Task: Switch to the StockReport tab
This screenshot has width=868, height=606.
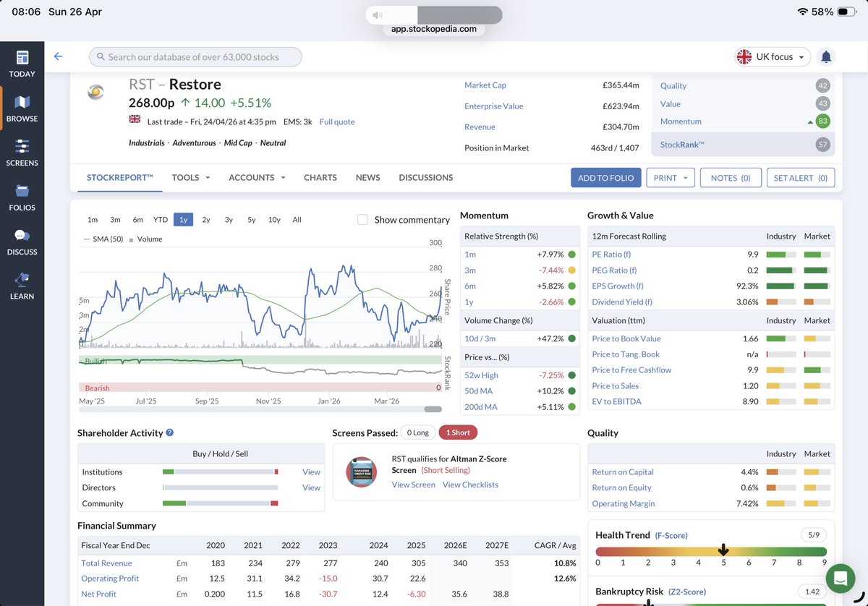Action: [x=120, y=177]
